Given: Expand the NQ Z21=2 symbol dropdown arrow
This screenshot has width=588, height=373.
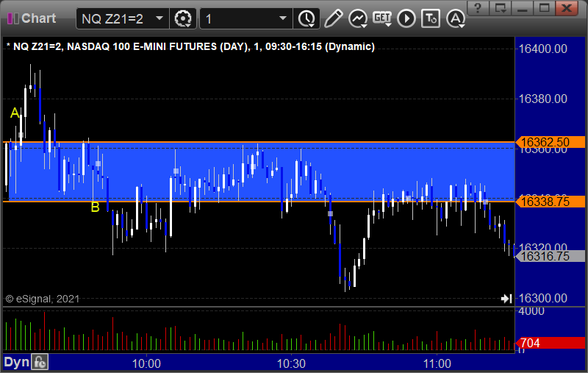Looking at the screenshot, I should click(159, 18).
